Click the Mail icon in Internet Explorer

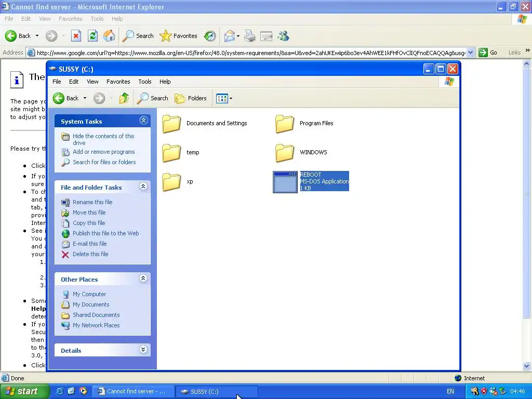coord(229,36)
